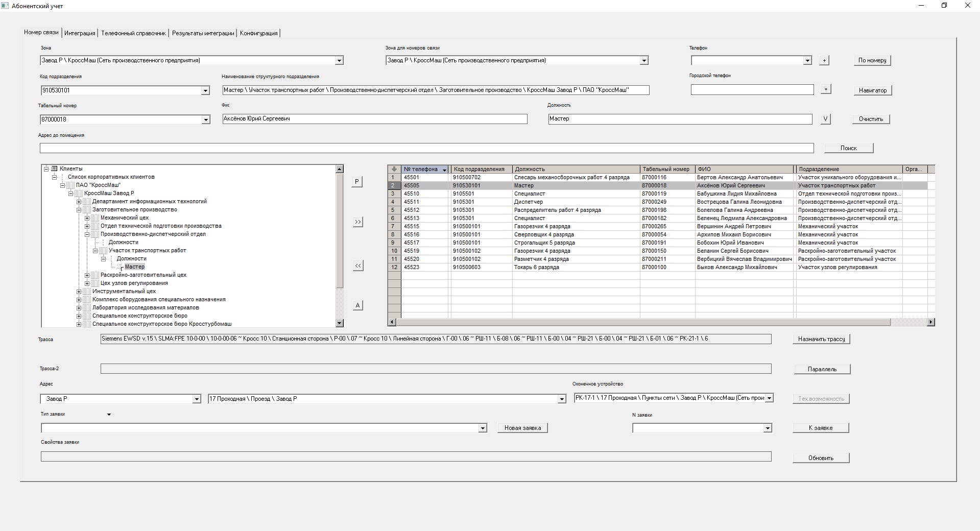Expand Лаборатория исследования материалов node
The image size is (980, 531).
tap(79, 308)
